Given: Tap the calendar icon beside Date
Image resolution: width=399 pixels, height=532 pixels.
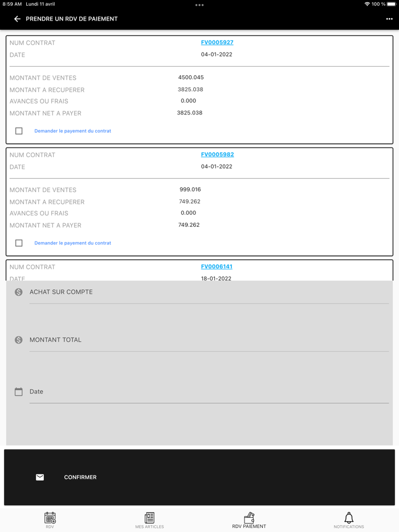Looking at the screenshot, I should (19, 392).
